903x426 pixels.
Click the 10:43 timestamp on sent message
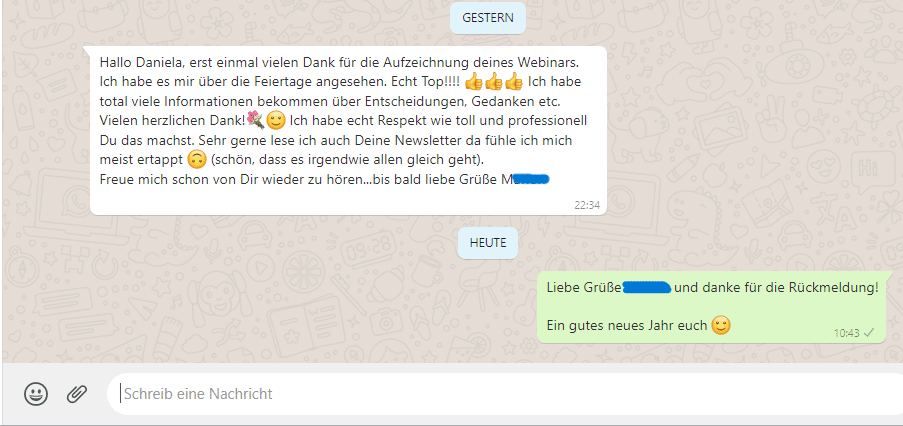[847, 333]
